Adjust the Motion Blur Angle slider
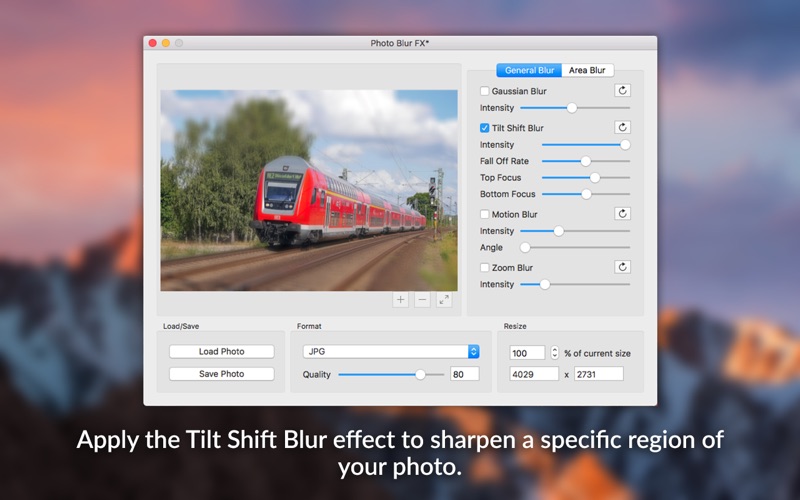Screen dimensions: 800x500 point(525,247)
